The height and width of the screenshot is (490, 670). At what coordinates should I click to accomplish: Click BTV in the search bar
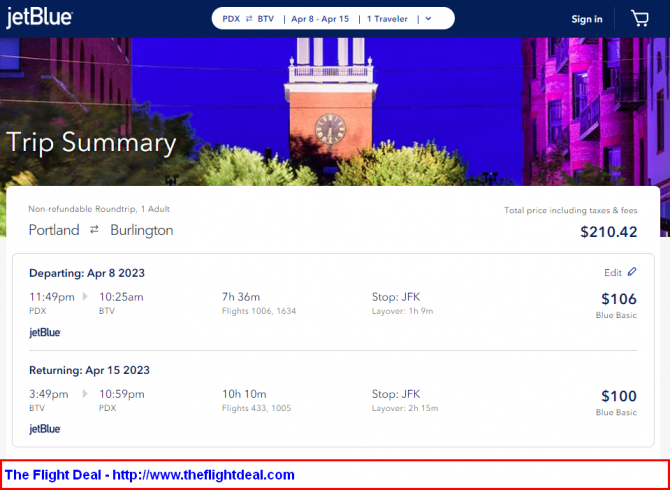266,19
